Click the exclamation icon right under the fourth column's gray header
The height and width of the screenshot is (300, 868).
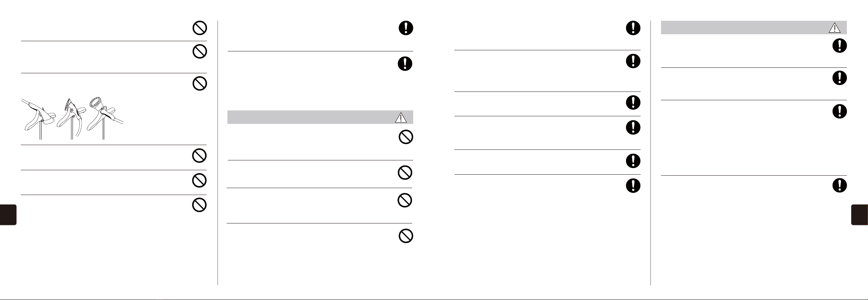pos(840,46)
